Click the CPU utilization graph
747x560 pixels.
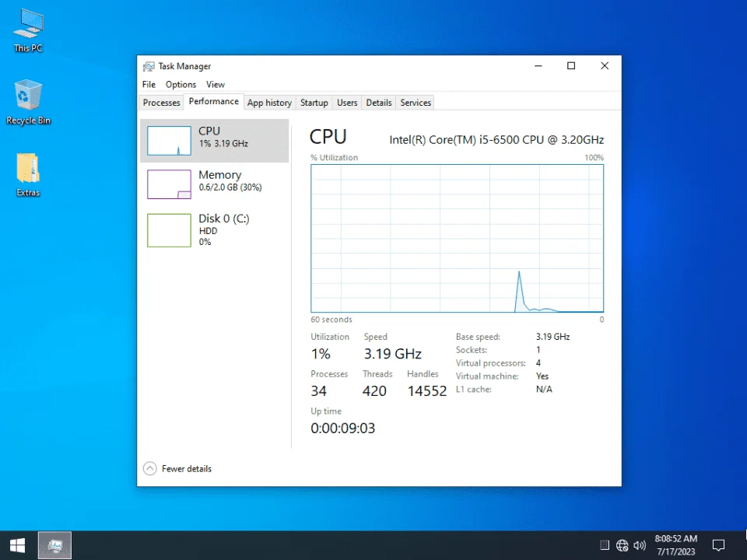(457, 238)
